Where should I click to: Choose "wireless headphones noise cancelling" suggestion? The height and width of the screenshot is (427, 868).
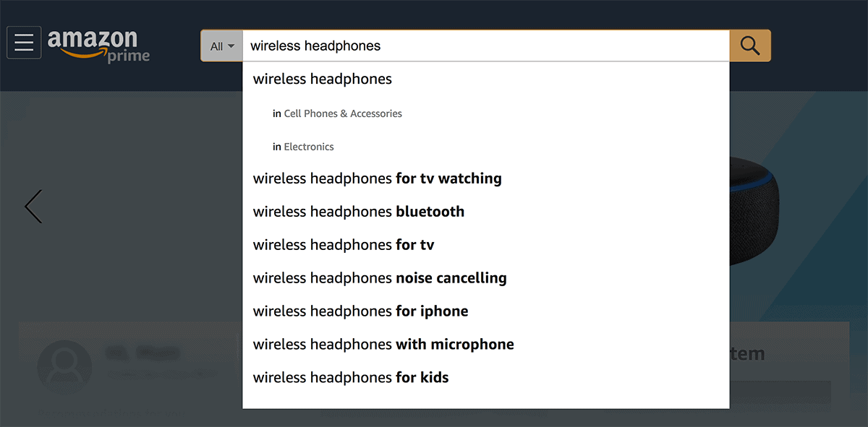point(380,278)
